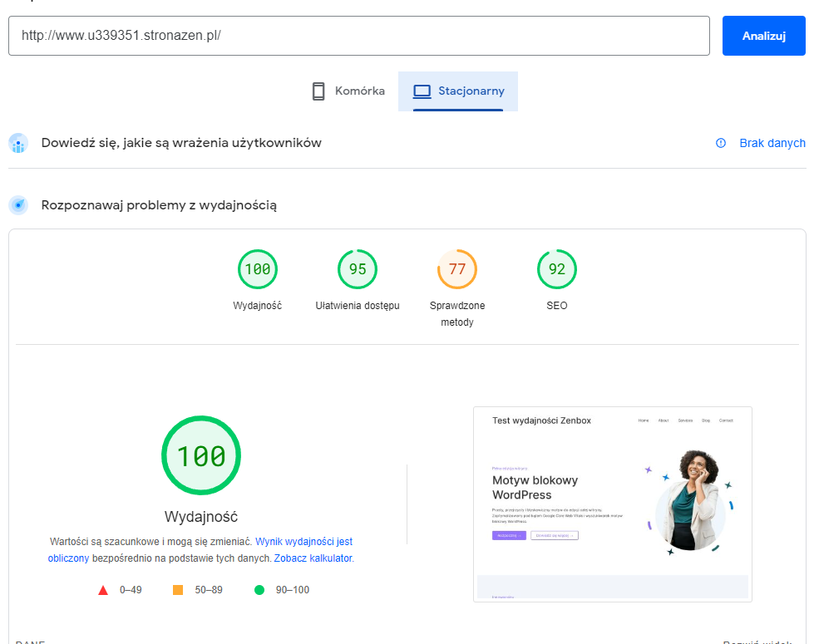Image resolution: width=814 pixels, height=644 pixels.
Task: Jump to Ułatwienia dostępu score 95
Action: [x=358, y=269]
